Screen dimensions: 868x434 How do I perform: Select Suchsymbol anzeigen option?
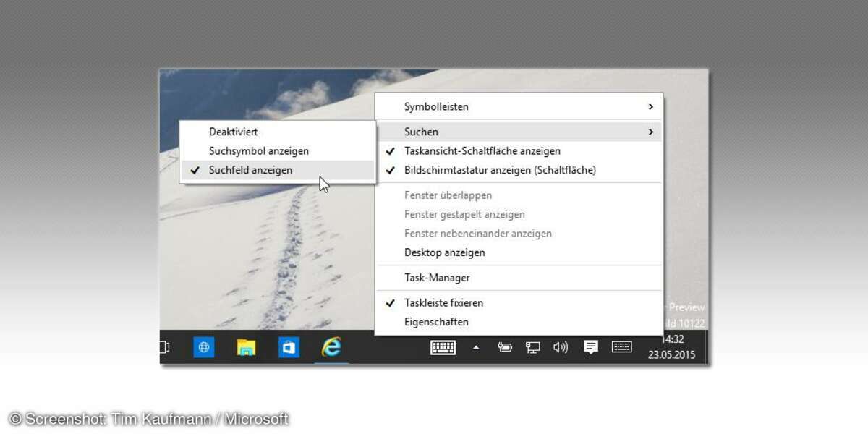click(x=258, y=151)
